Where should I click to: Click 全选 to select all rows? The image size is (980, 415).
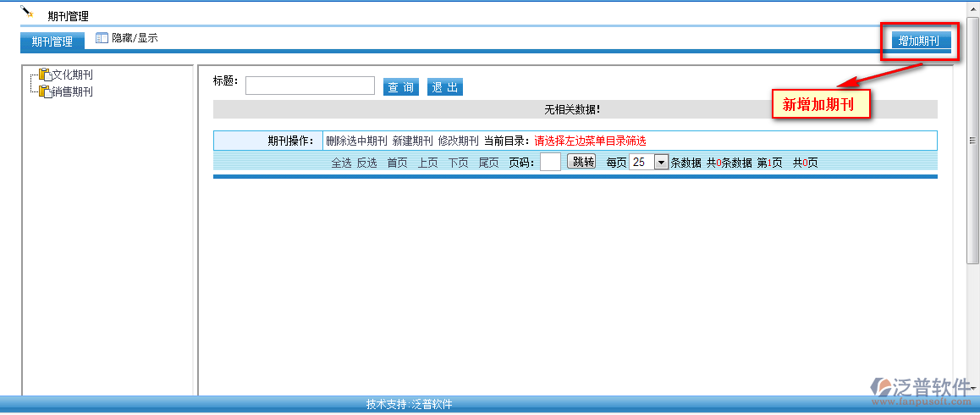[341, 163]
